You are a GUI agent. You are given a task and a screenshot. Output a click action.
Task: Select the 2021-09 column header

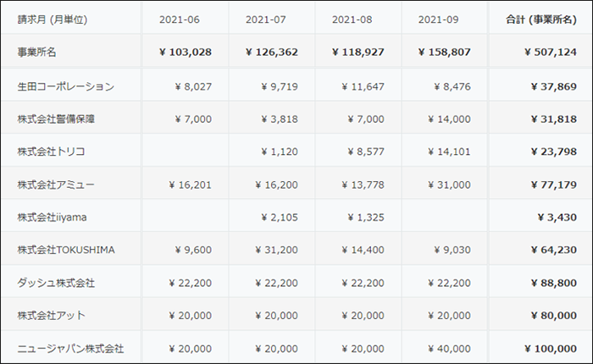(444, 19)
